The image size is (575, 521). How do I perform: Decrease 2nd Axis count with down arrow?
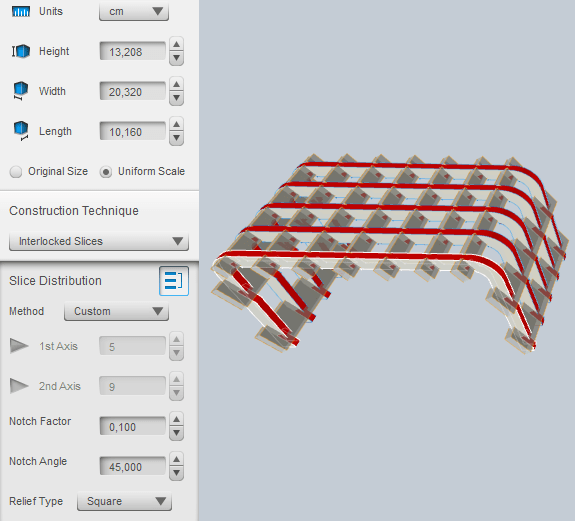[x=176, y=393]
